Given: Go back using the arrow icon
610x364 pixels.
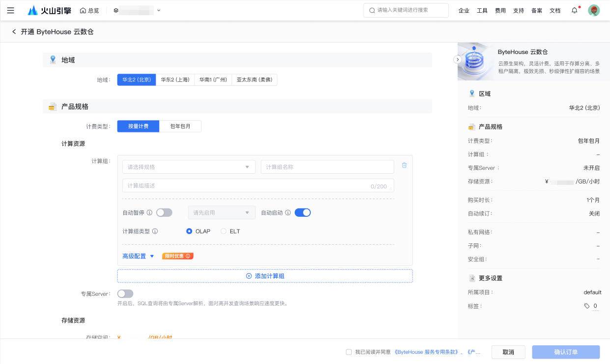Looking at the screenshot, I should point(14,32).
